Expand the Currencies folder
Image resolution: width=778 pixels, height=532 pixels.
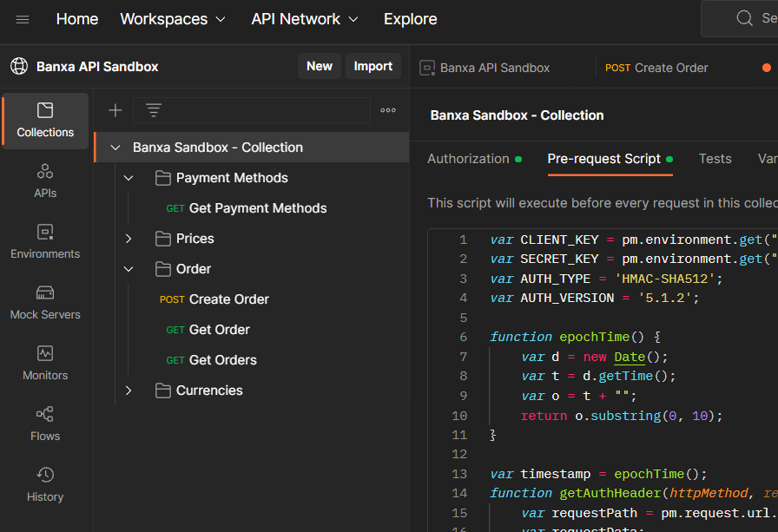tap(129, 391)
